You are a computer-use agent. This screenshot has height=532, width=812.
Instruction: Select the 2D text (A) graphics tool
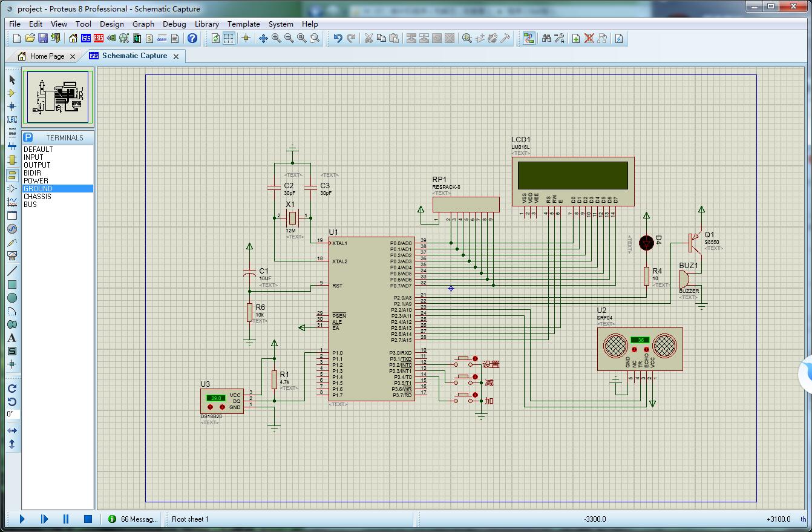[x=11, y=338]
